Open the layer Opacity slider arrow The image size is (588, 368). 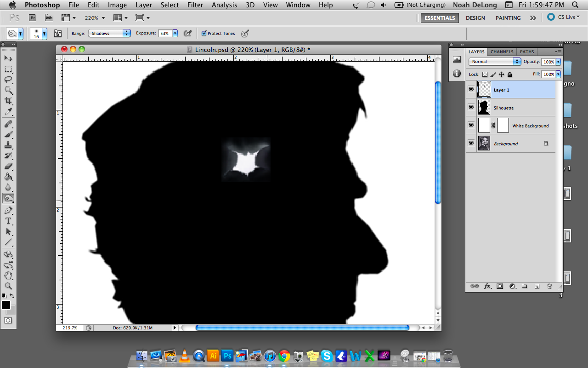pyautogui.click(x=558, y=62)
